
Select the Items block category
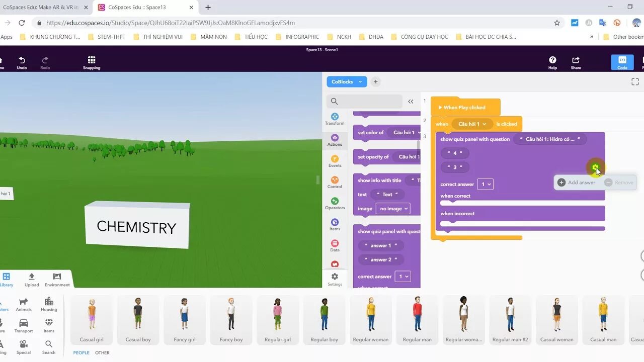click(x=335, y=225)
